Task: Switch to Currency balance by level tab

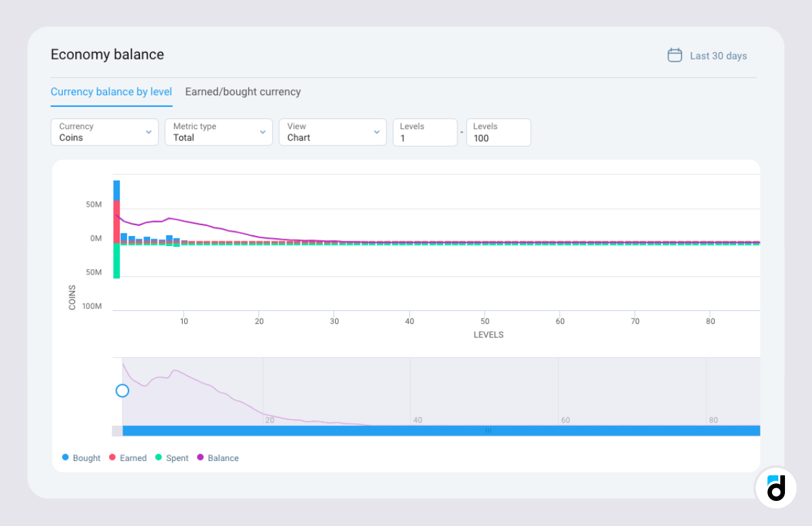Action: pos(112,92)
